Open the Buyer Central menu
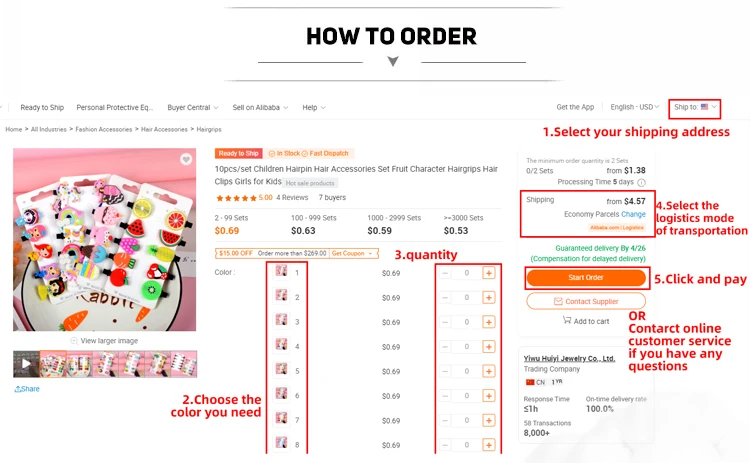750x463 pixels. (x=193, y=108)
